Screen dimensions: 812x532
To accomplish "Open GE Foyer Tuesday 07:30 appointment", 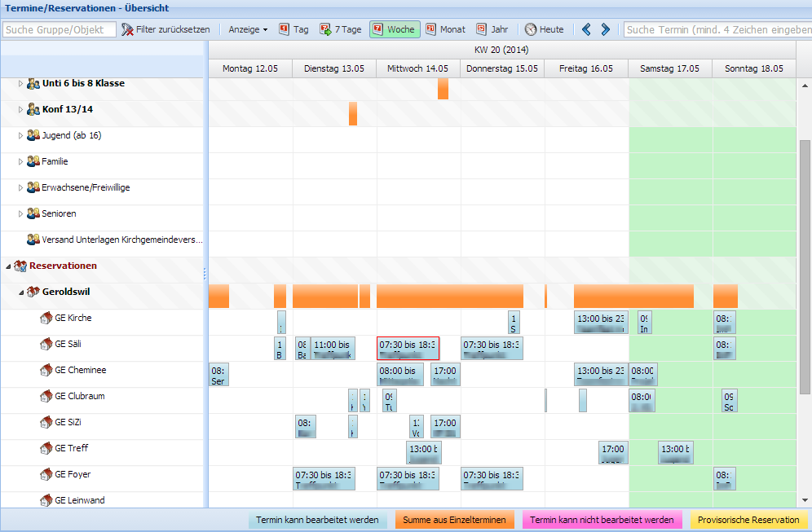I will coord(324,479).
